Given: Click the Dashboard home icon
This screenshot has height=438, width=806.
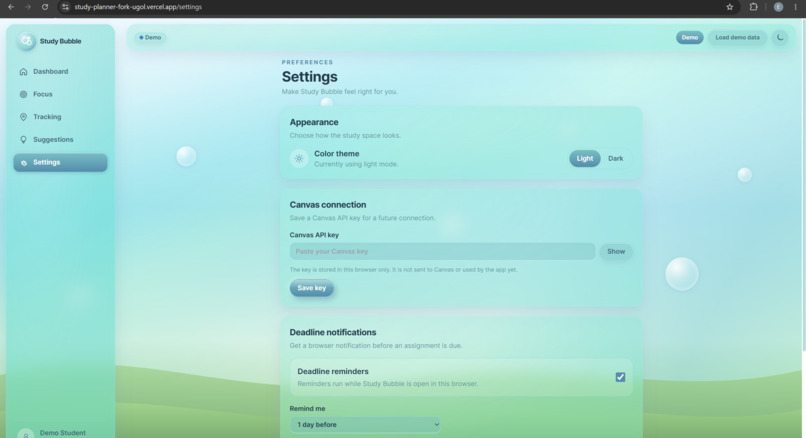Looking at the screenshot, I should (23, 71).
